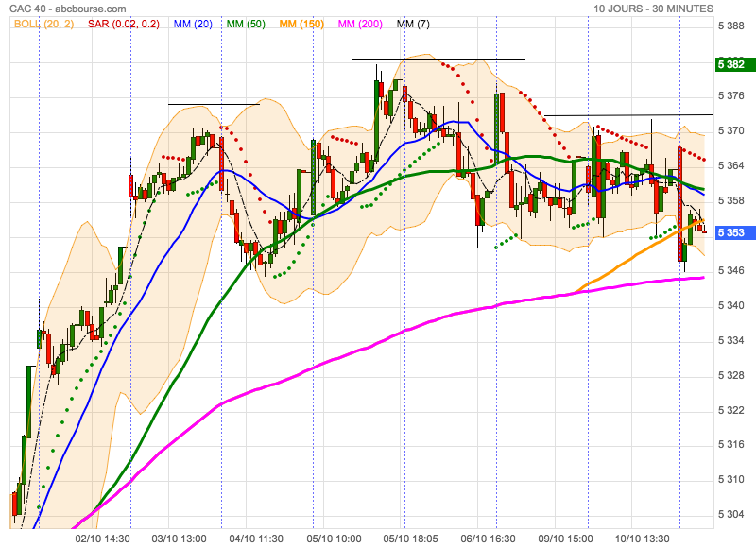Click the 5 364 price axis label
This screenshot has height=548, width=756.
coord(730,165)
